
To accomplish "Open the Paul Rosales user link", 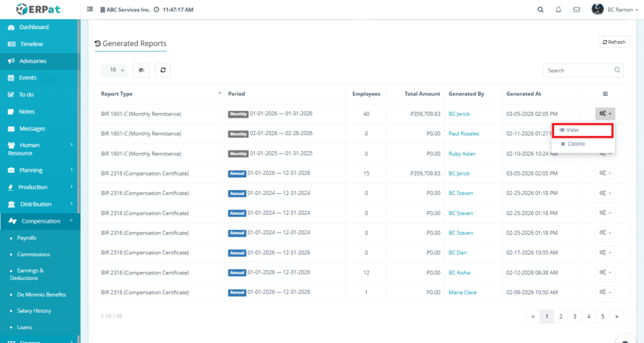I will tap(464, 134).
